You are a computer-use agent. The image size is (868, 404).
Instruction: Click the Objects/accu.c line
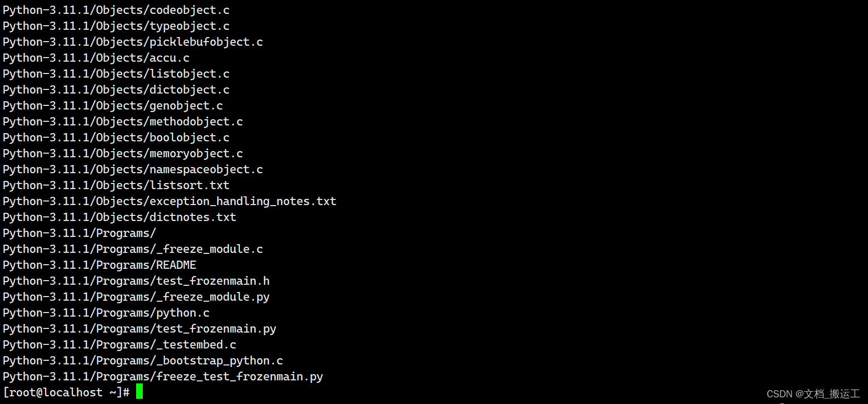96,58
